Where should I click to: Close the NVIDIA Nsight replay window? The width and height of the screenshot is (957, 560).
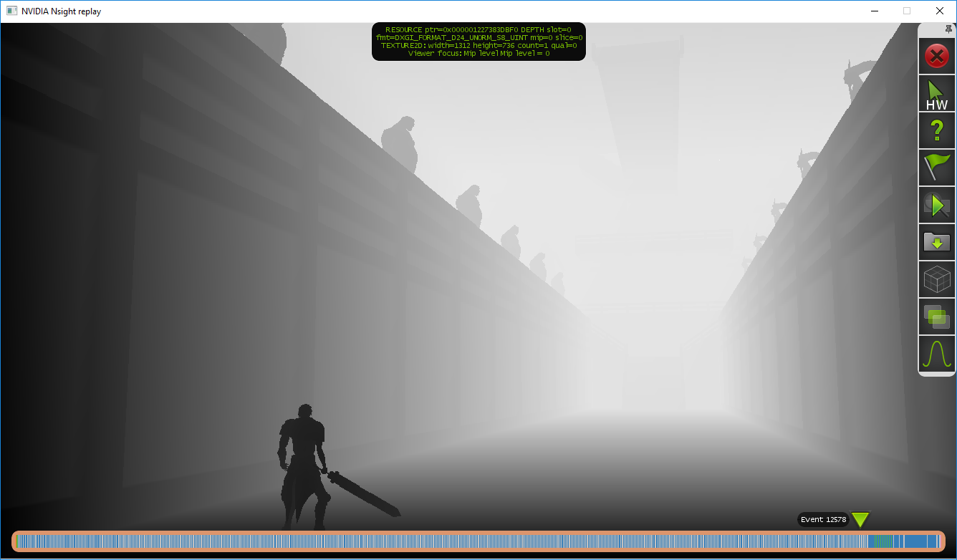click(x=940, y=11)
